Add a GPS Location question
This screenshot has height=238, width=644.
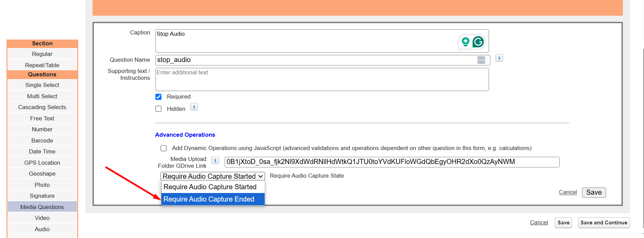tap(42, 163)
